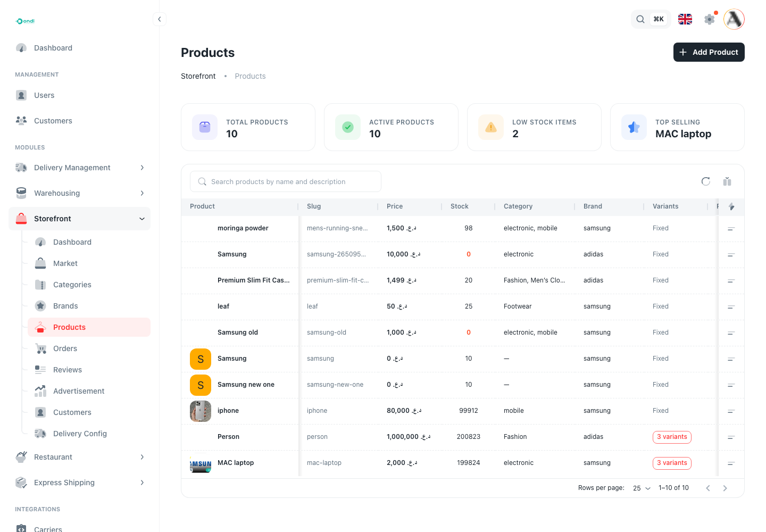Click the moringa powder product name
The image size is (766, 532).
point(243,228)
